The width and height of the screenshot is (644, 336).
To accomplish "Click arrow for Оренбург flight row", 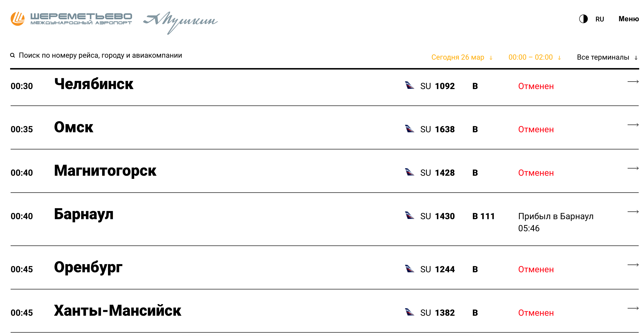I will coord(633,265).
